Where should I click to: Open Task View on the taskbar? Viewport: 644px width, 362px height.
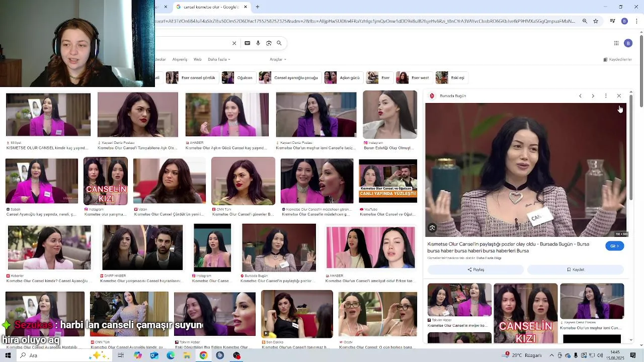click(121, 355)
